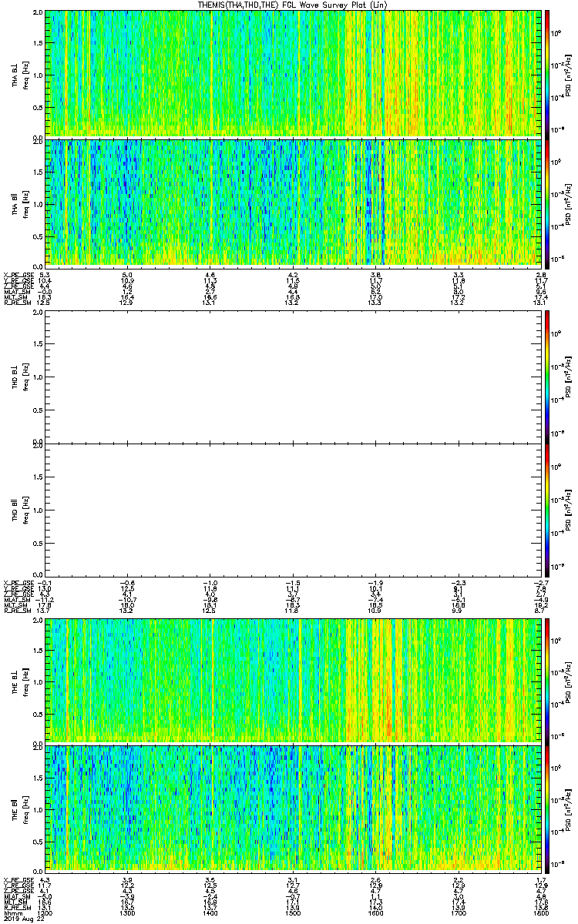Click the "hhmm" time axis label
The width and height of the screenshot is (578, 924).
pyautogui.click(x=12, y=912)
